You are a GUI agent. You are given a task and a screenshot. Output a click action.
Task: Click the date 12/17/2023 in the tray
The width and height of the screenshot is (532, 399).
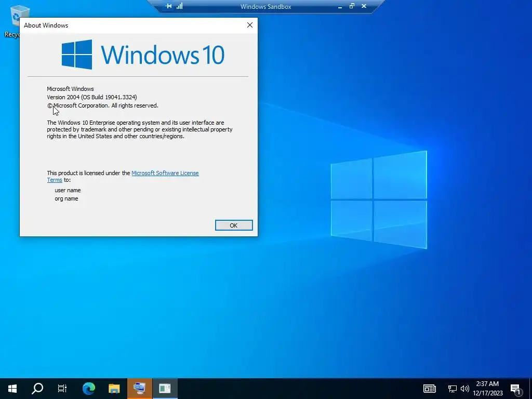click(487, 393)
